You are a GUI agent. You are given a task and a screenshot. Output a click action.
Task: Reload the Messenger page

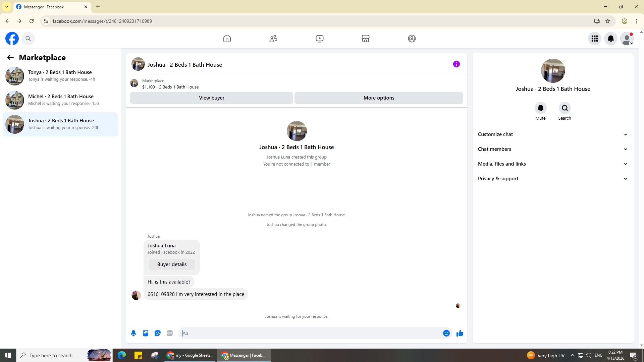32,21
